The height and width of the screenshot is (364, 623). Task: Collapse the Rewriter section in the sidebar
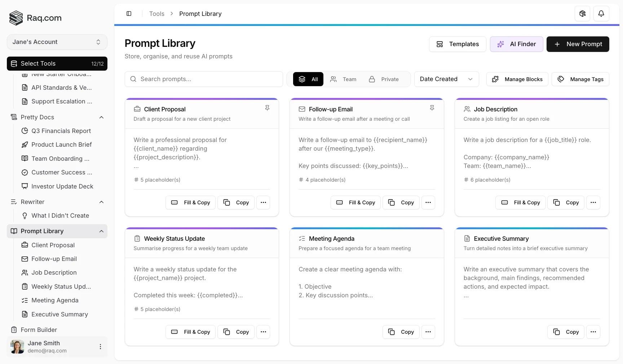click(101, 202)
